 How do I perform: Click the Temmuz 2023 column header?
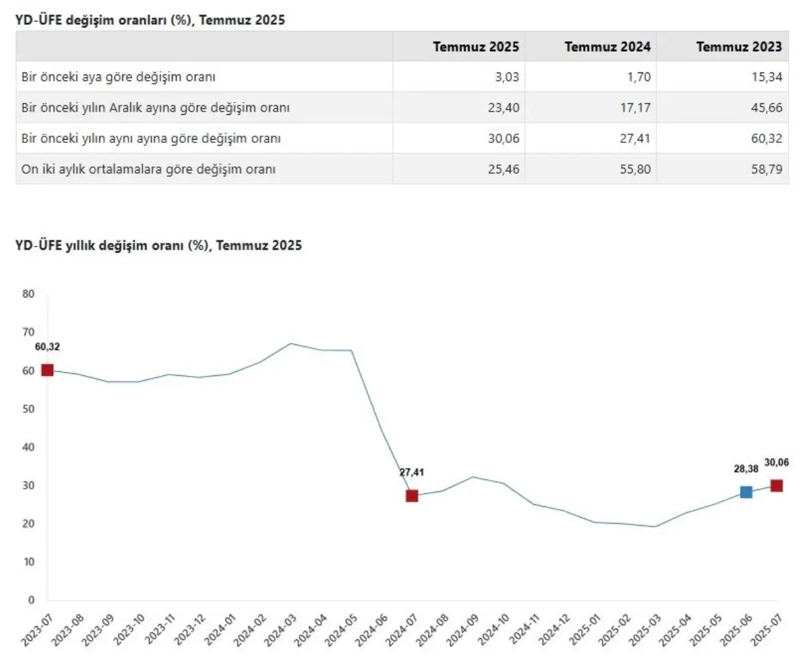pos(739,46)
